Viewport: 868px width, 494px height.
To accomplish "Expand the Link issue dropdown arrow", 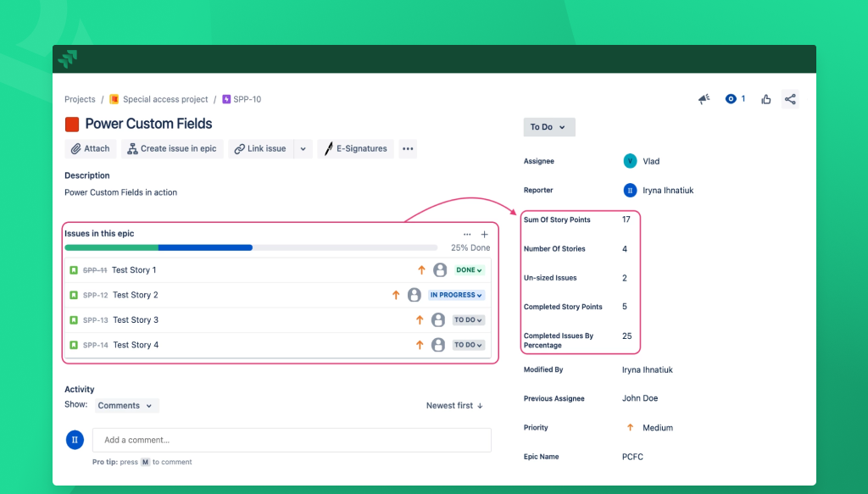I will pos(303,149).
